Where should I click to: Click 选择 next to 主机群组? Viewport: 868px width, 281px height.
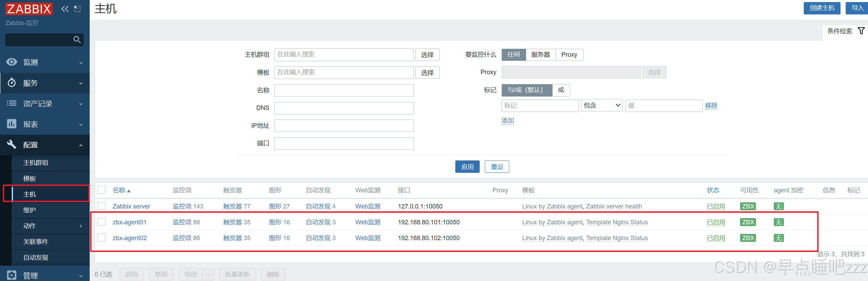tap(427, 55)
